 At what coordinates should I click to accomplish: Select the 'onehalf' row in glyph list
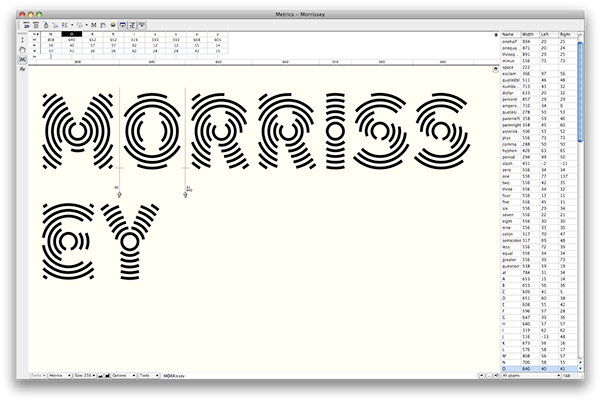[539, 41]
